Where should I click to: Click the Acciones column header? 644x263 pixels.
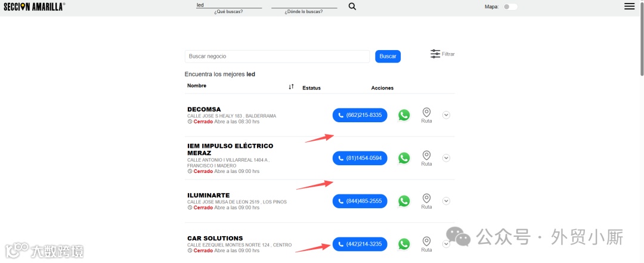coord(382,88)
